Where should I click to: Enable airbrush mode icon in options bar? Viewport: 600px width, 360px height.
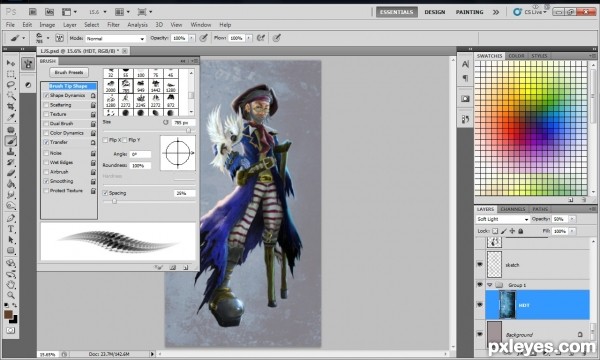click(x=261, y=38)
